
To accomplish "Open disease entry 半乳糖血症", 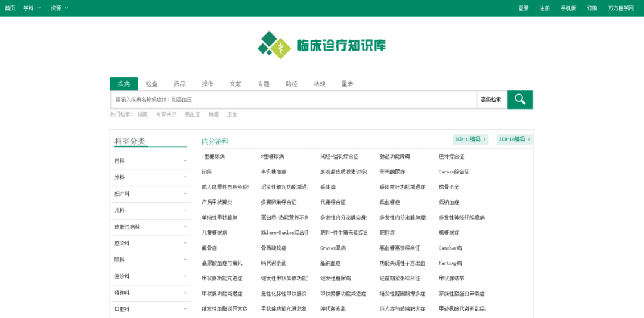I will coord(274,172).
